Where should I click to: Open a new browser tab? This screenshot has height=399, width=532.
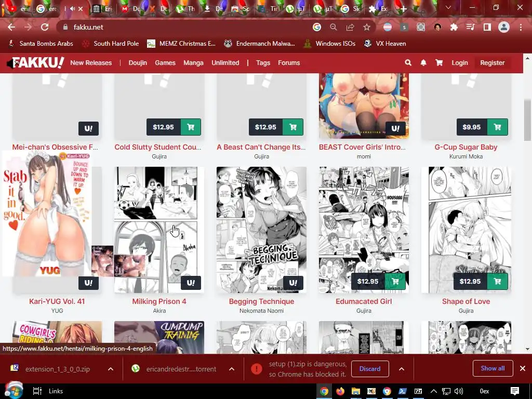[x=403, y=9]
